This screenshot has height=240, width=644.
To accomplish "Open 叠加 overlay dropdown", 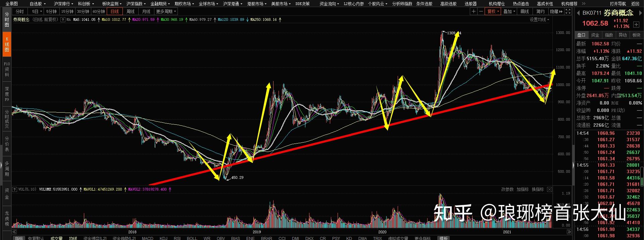I will click(x=509, y=11).
